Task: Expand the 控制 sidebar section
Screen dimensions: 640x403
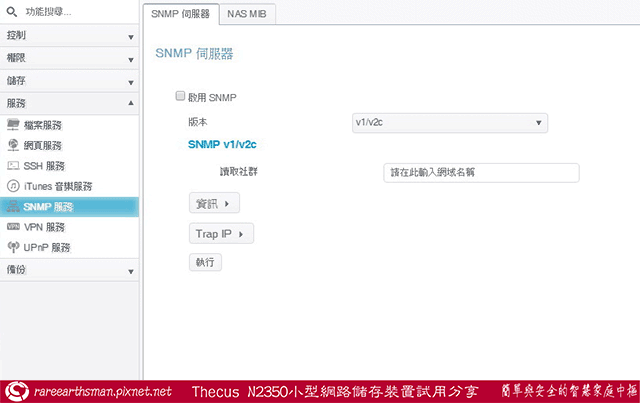Action: 70,36
